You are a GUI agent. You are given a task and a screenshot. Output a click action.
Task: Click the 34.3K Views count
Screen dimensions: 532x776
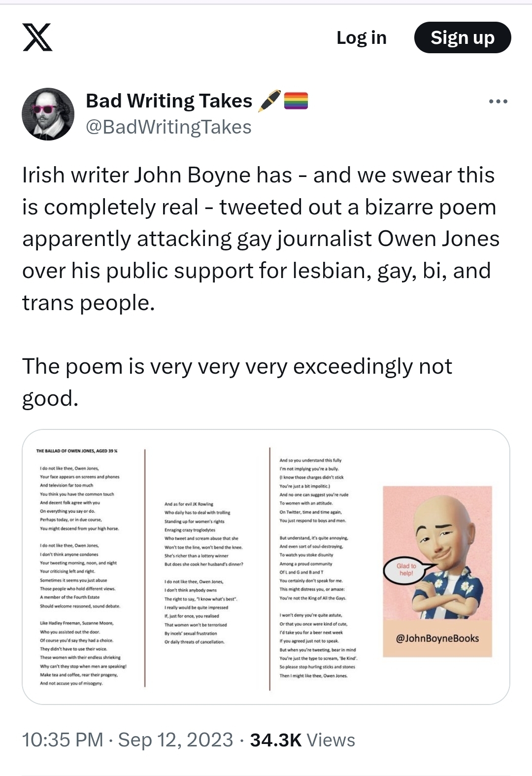click(302, 740)
